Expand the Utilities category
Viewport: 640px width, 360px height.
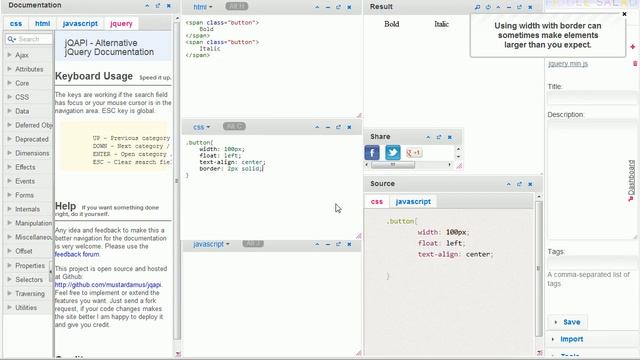point(22,307)
